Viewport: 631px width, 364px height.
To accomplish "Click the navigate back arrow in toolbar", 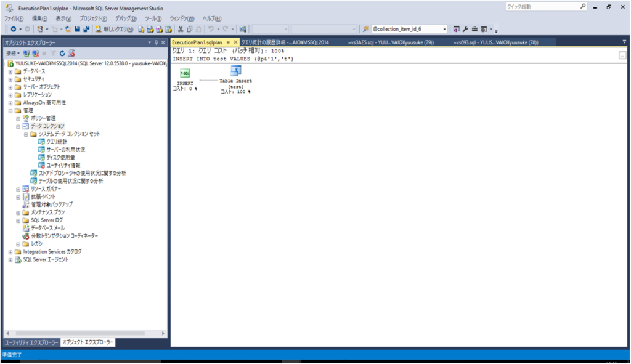I will coord(14,29).
